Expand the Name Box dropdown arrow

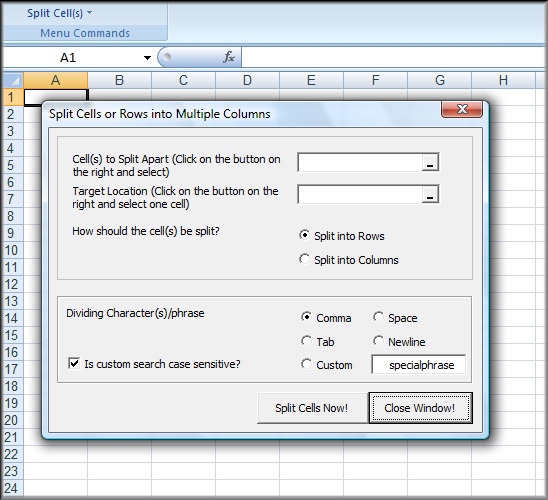(147, 58)
